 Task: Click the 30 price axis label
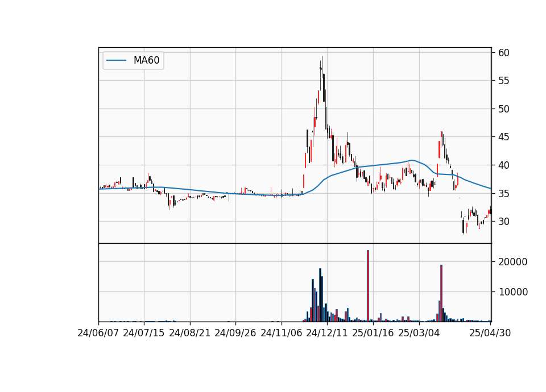(503, 222)
